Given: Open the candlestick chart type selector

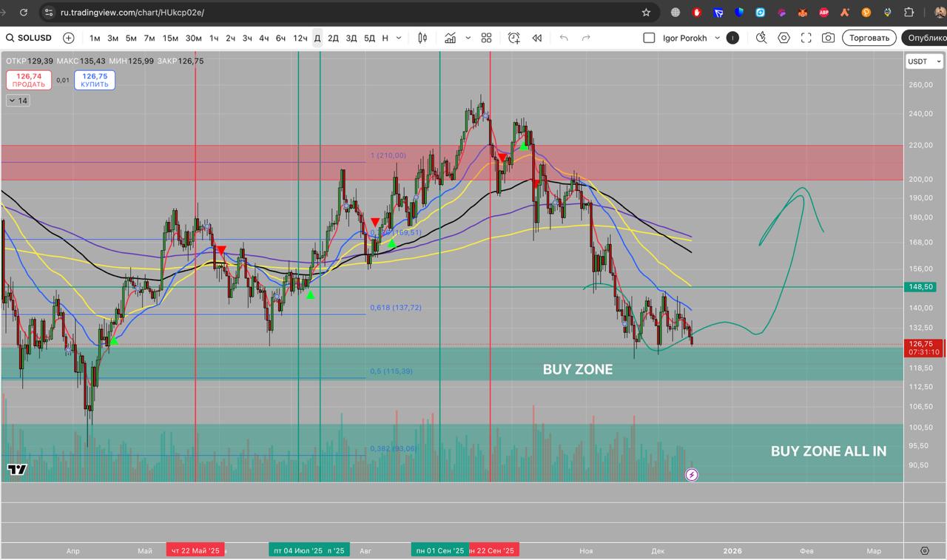Looking at the screenshot, I should coord(422,38).
